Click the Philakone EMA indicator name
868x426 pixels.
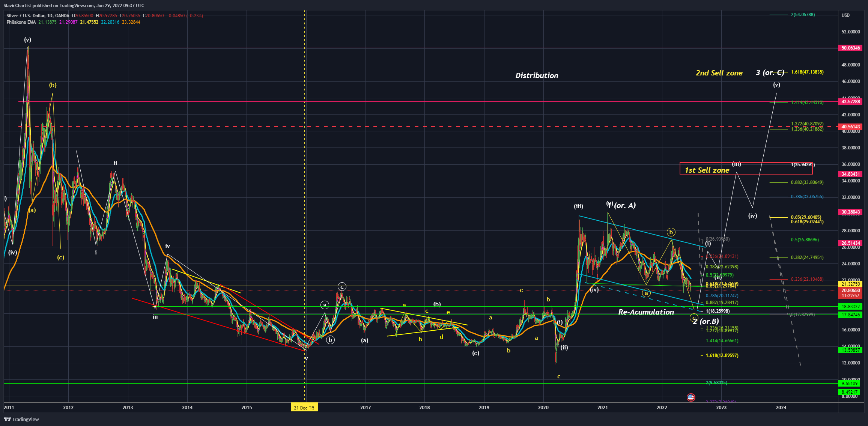coord(21,22)
